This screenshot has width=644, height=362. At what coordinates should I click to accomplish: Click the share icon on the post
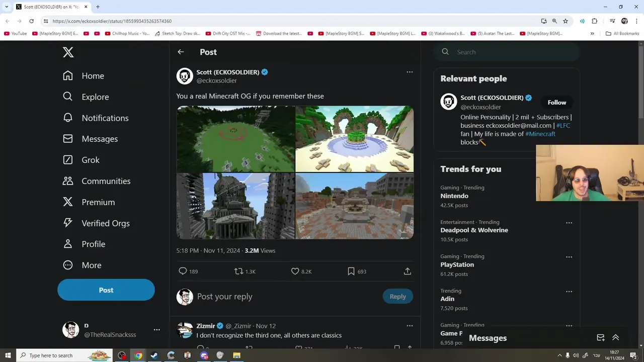408,271
